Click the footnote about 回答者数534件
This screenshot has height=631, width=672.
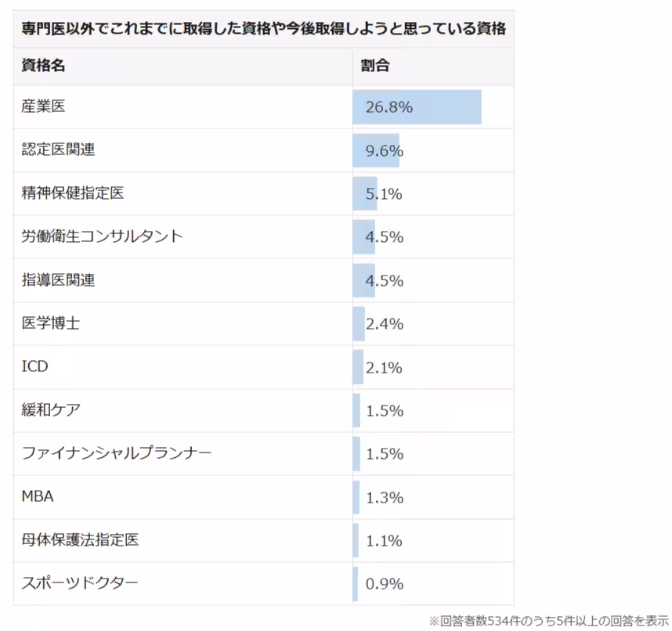549,621
